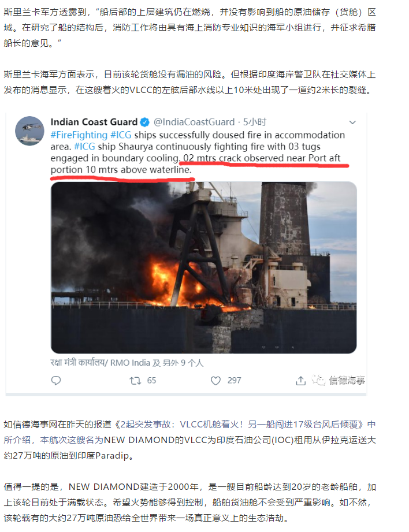
Task: Click the 5小时 tweet timestamp
Action: pos(255,122)
